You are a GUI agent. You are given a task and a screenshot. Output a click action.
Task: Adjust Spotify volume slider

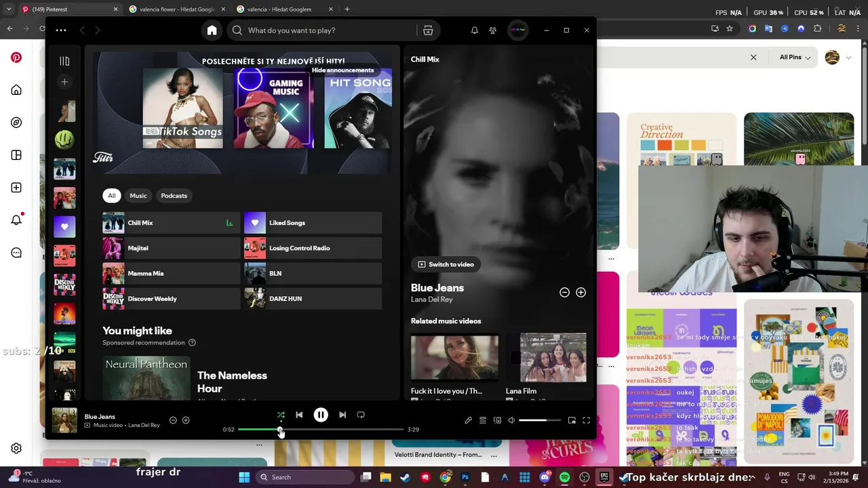[540, 420]
